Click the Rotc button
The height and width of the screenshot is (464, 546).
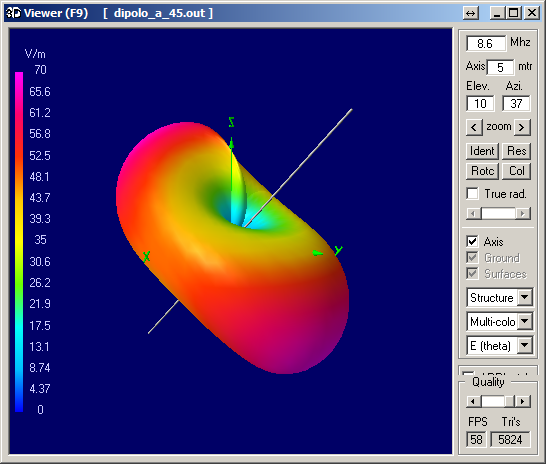[482, 171]
